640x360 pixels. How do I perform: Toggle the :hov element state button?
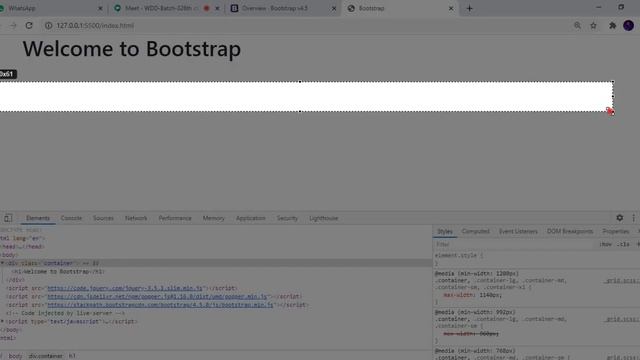coord(605,244)
